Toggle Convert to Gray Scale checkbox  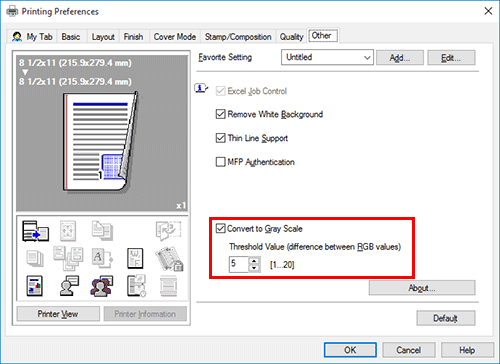(x=220, y=228)
